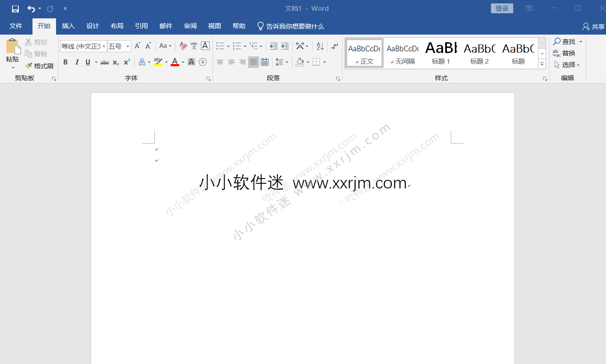
Task: Open the font size dropdown
Action: (x=128, y=46)
